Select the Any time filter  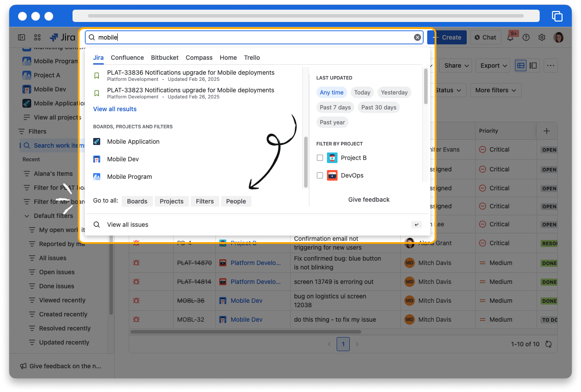[x=332, y=92]
